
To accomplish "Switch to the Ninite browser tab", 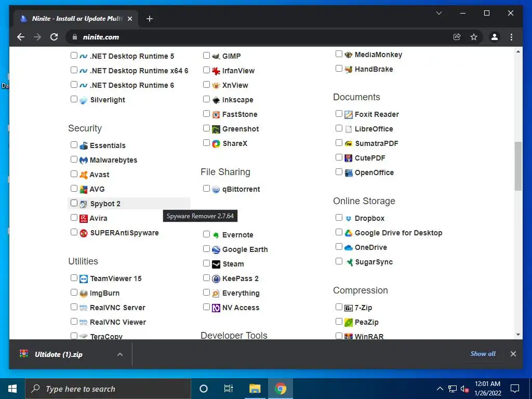I will [x=76, y=19].
